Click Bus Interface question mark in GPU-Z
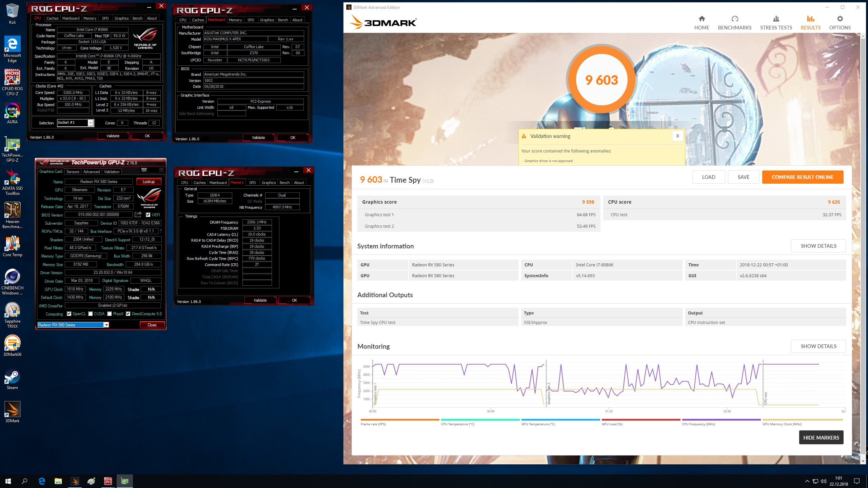The image size is (868, 488). click(160, 231)
